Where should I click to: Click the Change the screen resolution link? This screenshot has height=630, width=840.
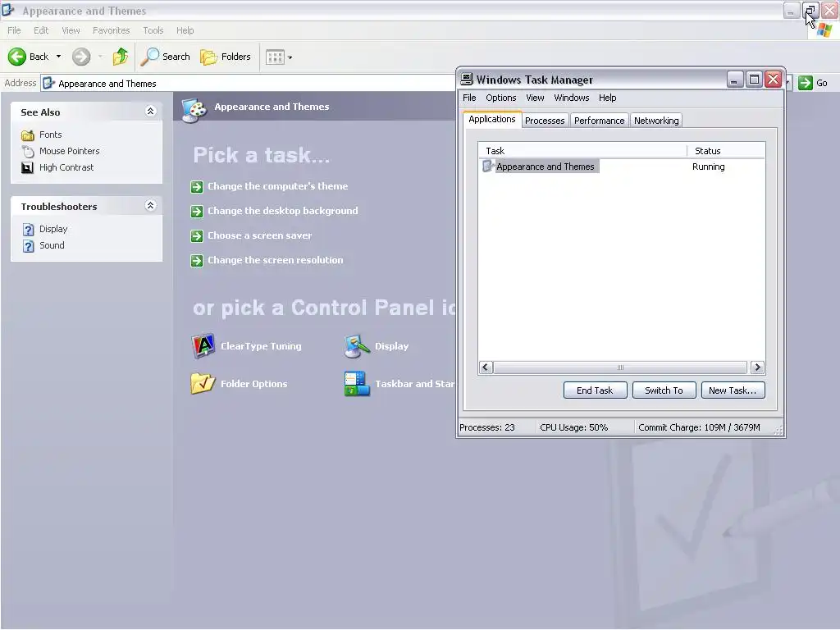click(x=276, y=260)
